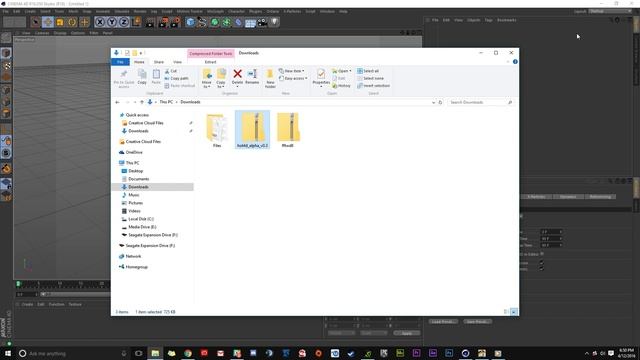Click Rename in the Explorer ribbon
The image size is (640, 360).
point(252,78)
